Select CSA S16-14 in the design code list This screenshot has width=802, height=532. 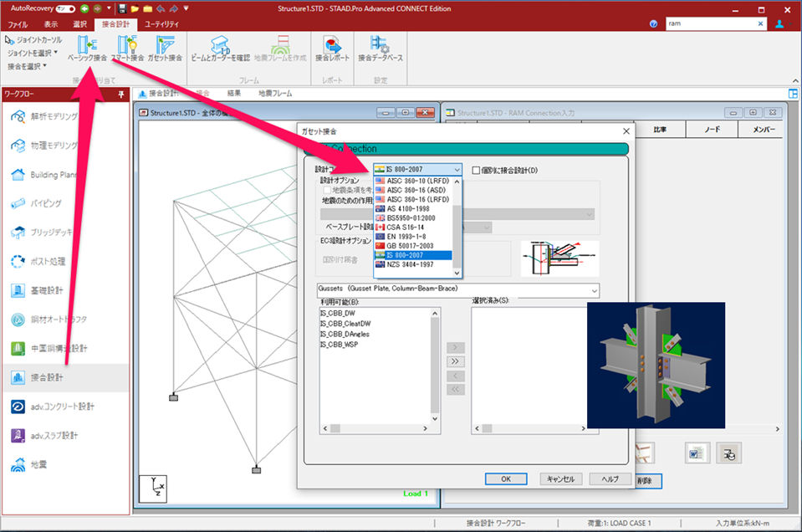pyautogui.click(x=413, y=228)
